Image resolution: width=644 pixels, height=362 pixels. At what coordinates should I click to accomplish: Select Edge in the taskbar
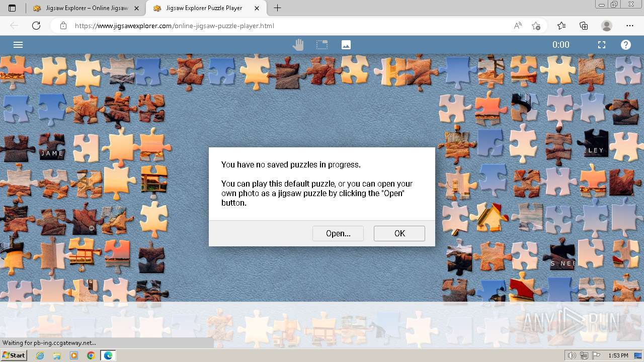(108, 355)
